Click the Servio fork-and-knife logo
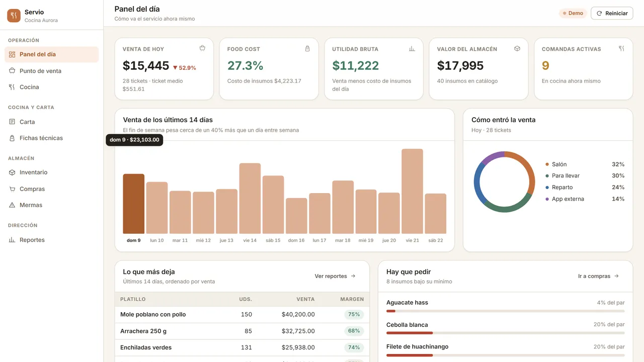 click(x=14, y=16)
